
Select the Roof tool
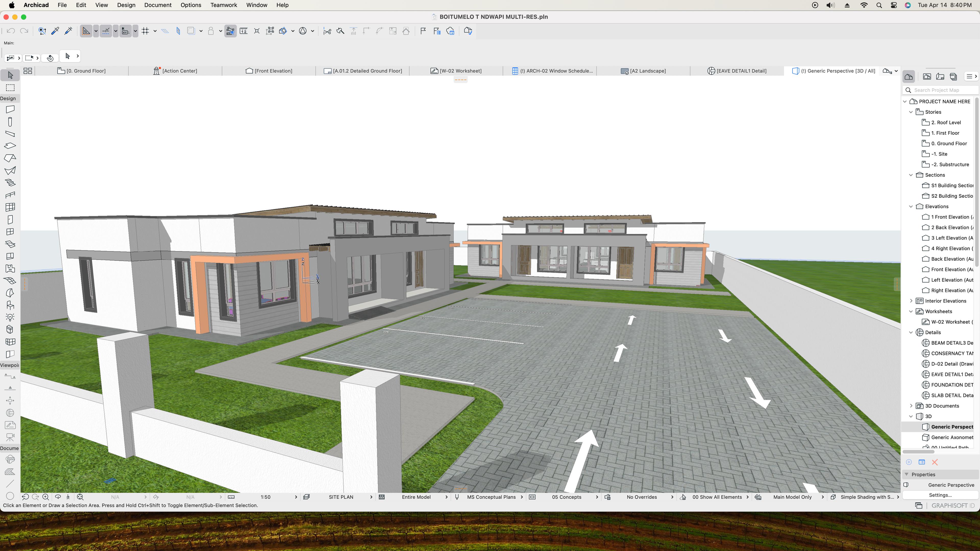coord(10,158)
